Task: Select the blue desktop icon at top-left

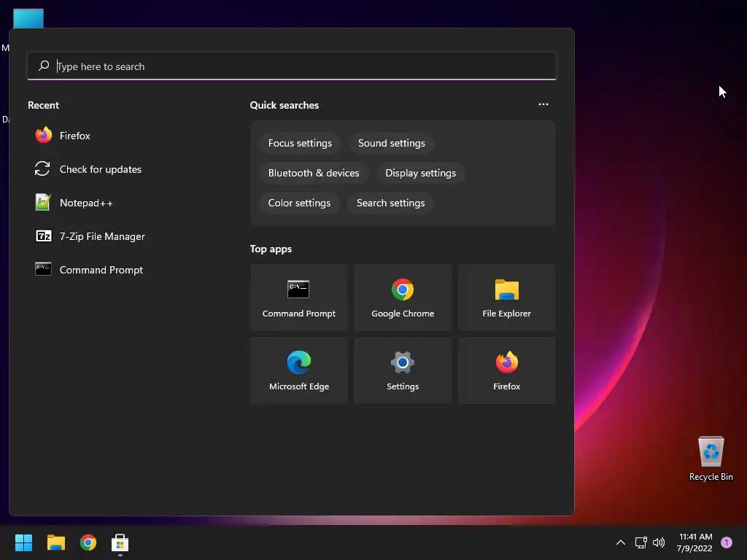Action: tap(28, 18)
